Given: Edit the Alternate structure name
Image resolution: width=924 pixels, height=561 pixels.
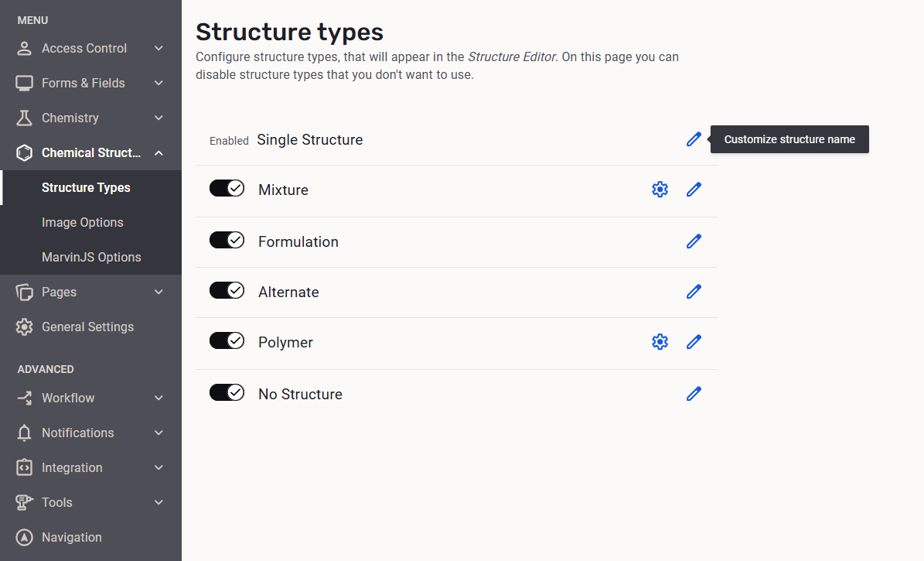Looking at the screenshot, I should pyautogui.click(x=694, y=292).
